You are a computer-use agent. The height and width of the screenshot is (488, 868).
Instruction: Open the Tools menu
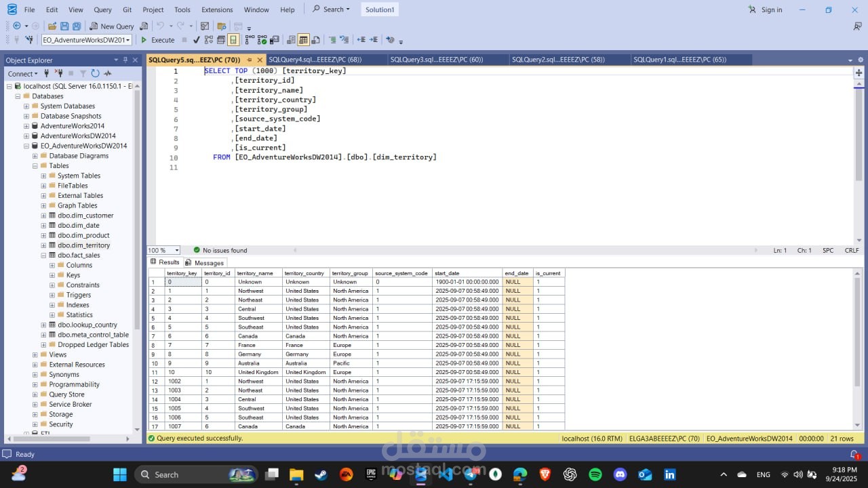[182, 9]
